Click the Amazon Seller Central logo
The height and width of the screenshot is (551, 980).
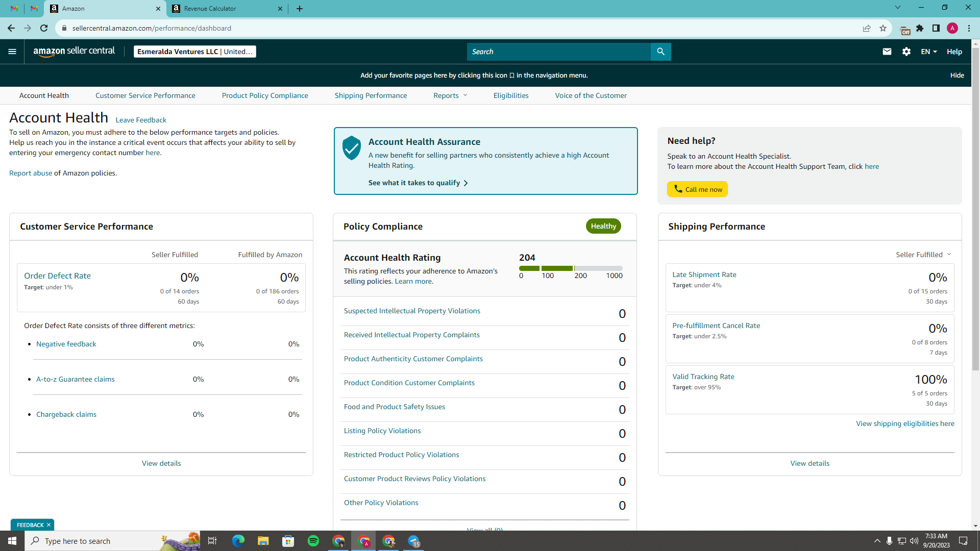point(74,52)
